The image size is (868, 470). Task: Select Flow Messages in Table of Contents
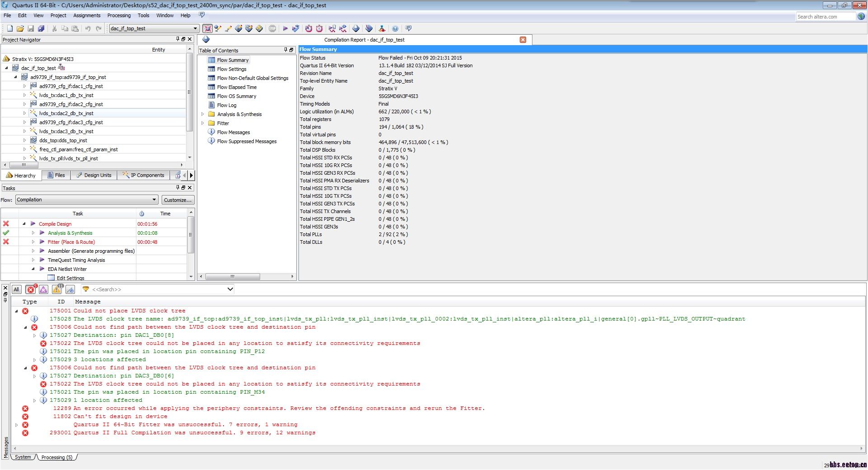point(233,132)
